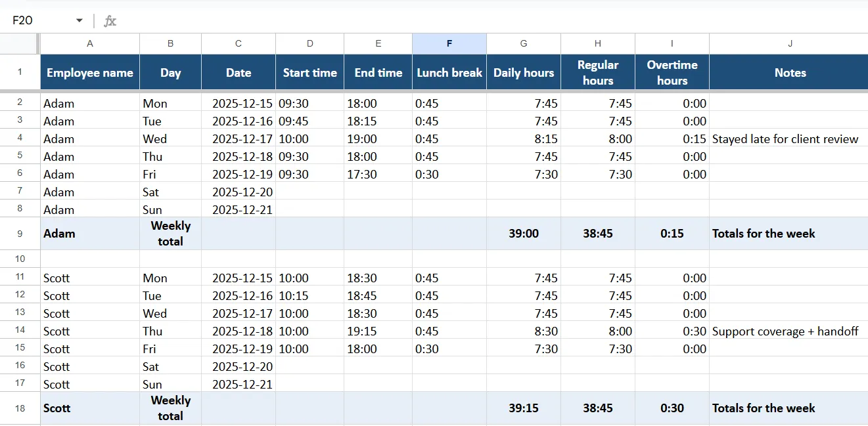Select column A header

point(90,43)
